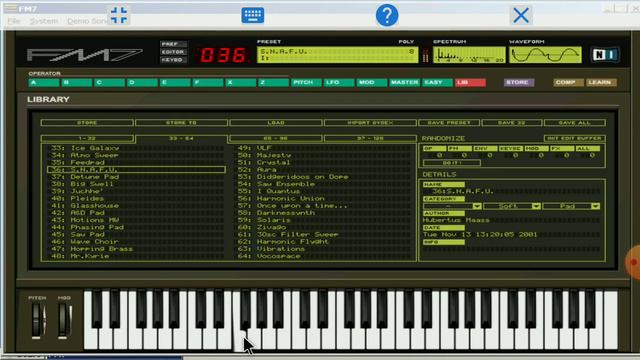Click the preset name field 36:S.N.A.F.U.
This screenshot has height=360, width=640.
click(x=512, y=191)
